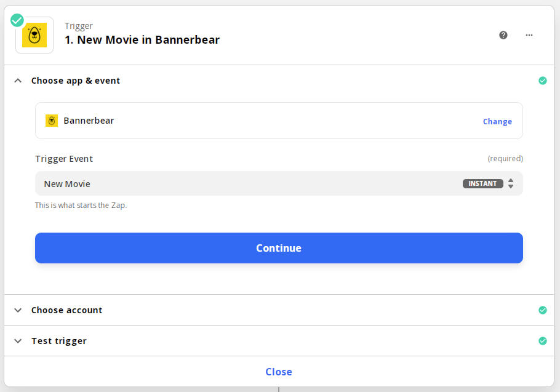This screenshot has height=392, width=560.
Task: Expand Choose account with its chevron arrow
Action: coord(18,310)
